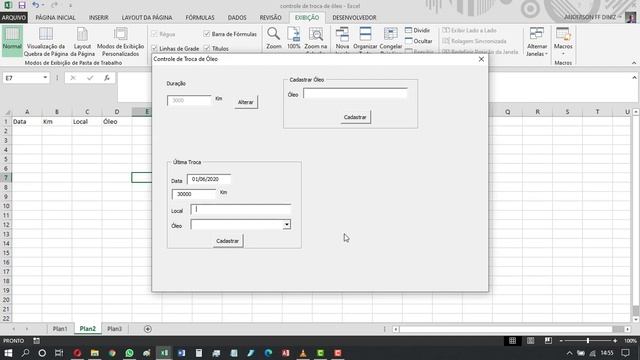This screenshot has height=360, width=640.
Task: Click zoom out minus on status bar
Action: (561, 340)
